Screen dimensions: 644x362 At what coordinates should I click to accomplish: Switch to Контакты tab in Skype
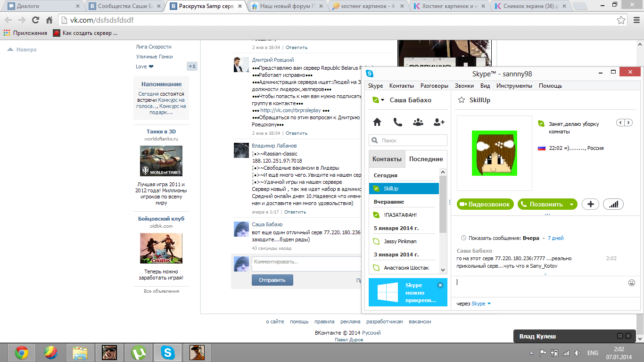[x=387, y=159]
